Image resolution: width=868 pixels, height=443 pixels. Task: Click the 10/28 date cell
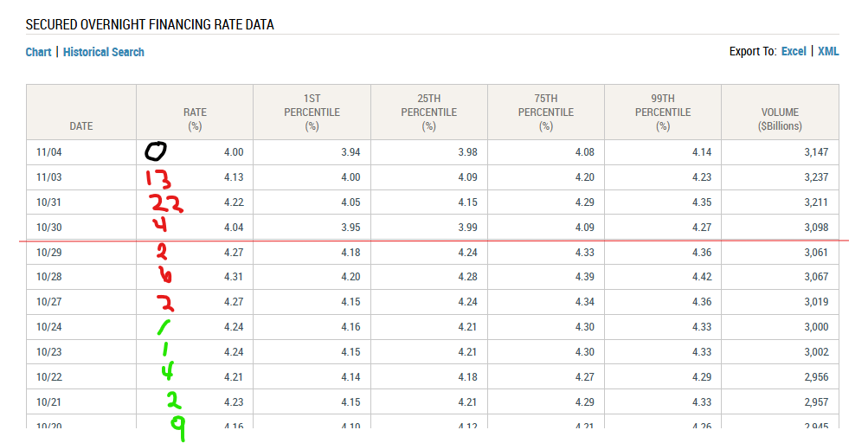48,277
